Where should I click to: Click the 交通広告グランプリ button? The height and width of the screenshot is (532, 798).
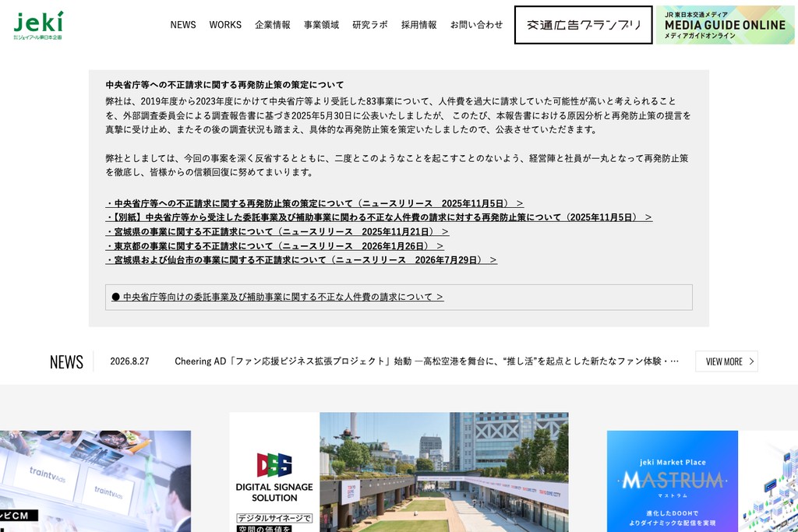583,25
